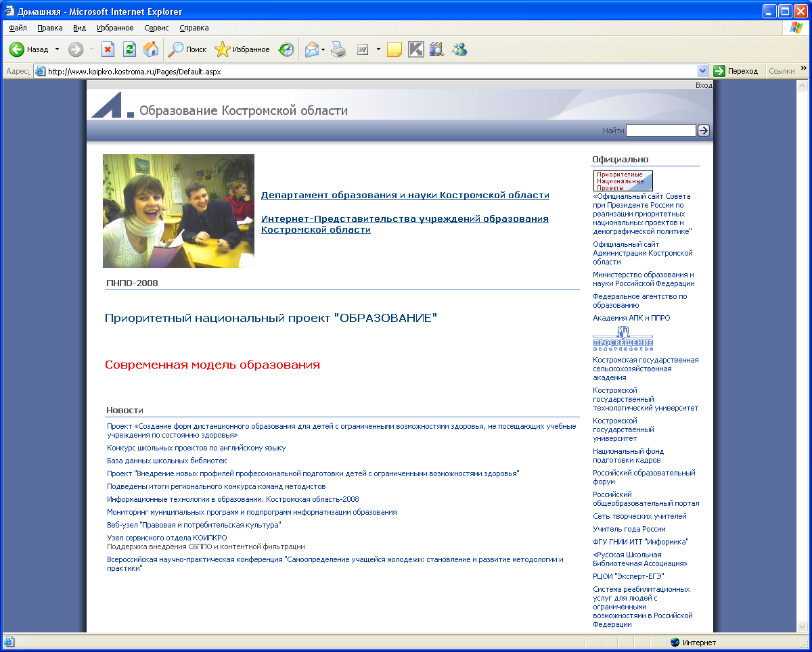Screen dimensions: 812x652
Task: Expand the Edit with Word dropdown arrow
Action: (378, 49)
